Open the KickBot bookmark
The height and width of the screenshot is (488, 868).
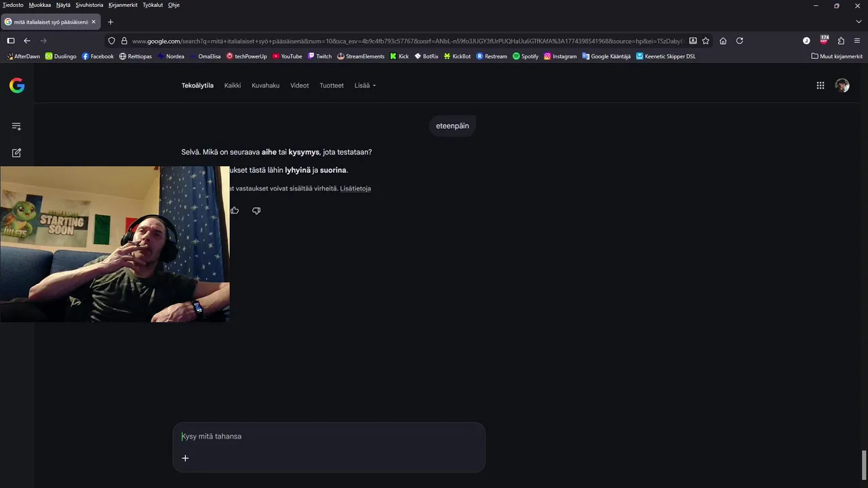tap(457, 56)
